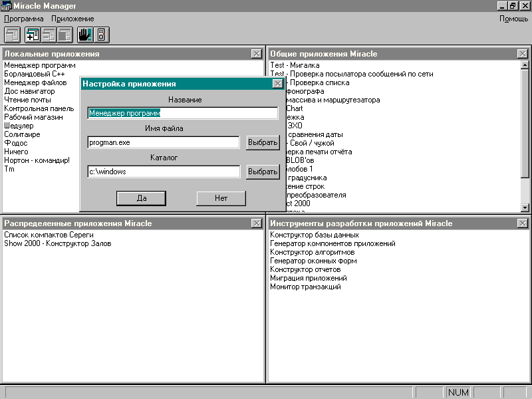Screen dimensions: 532x399
Task: Click the add application toolbar icon with plus
Action: 33,35
